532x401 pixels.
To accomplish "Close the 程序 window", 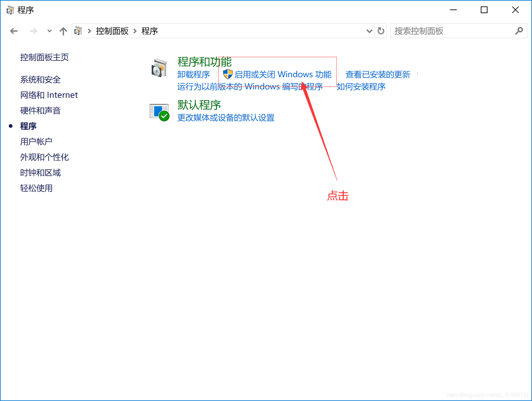I will 515,10.
